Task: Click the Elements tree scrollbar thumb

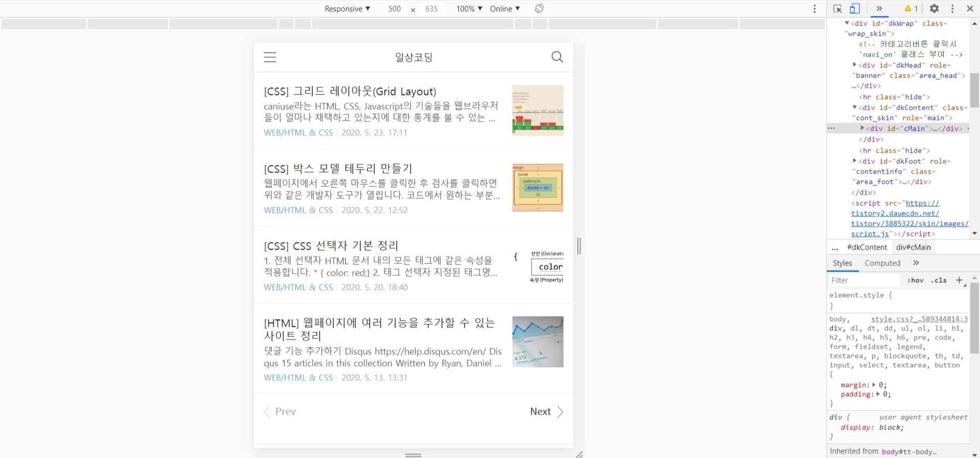Action: point(974,90)
